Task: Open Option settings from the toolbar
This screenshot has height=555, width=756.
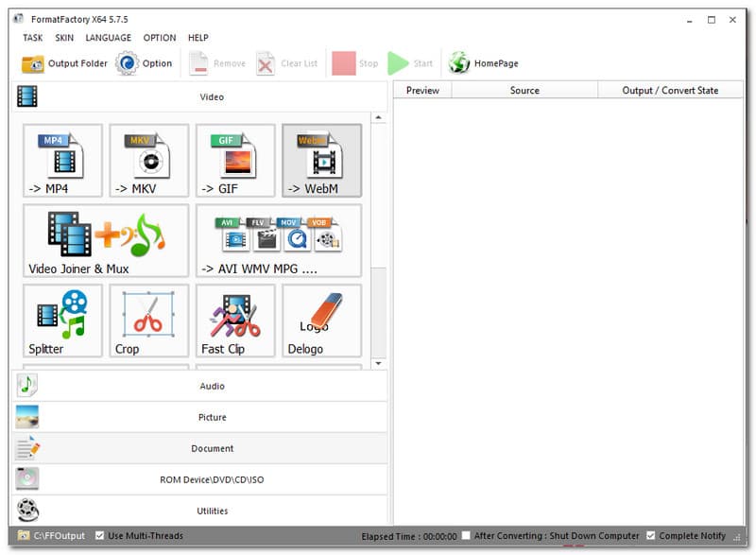Action: point(144,63)
